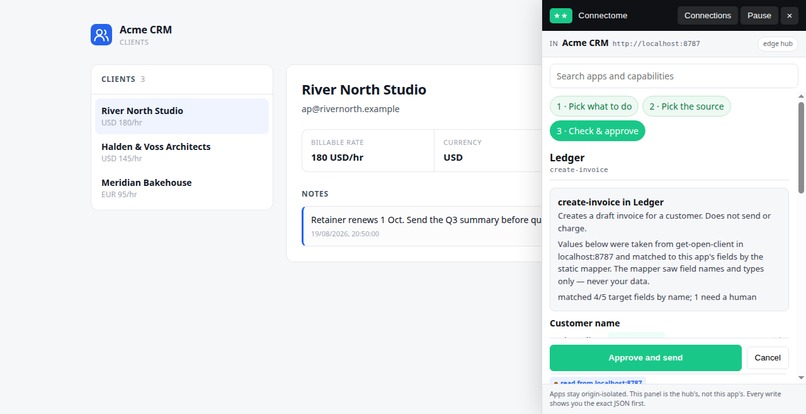Click the http://localhost:8787 URL text

(656, 44)
